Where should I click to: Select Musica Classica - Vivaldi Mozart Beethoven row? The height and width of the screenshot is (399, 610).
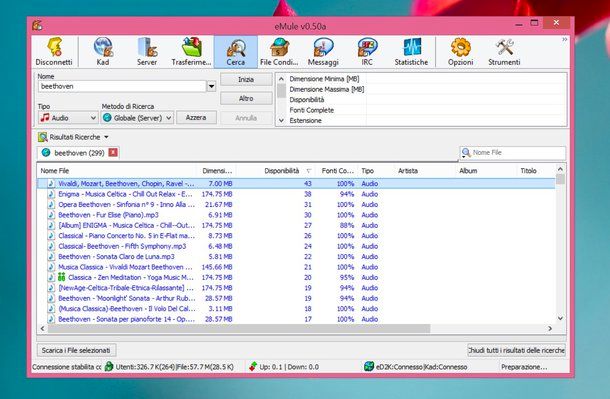(x=296, y=267)
